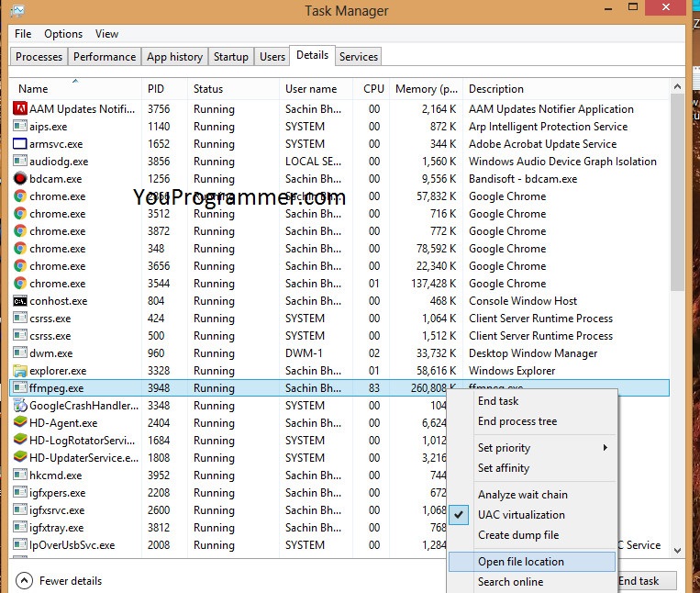Click the bdcam.exe red record icon
The height and width of the screenshot is (593, 700).
point(20,179)
